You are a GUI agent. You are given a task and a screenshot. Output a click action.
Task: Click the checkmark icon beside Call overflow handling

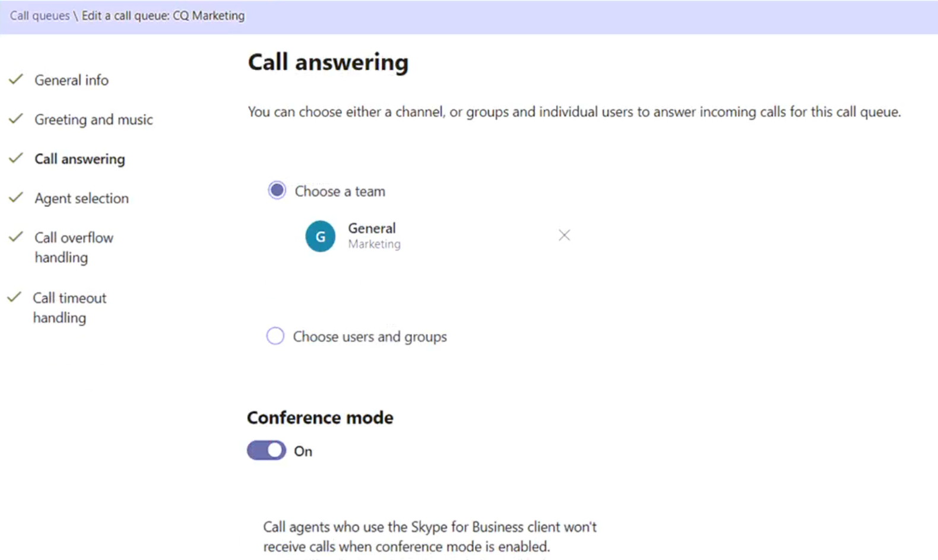(x=16, y=237)
